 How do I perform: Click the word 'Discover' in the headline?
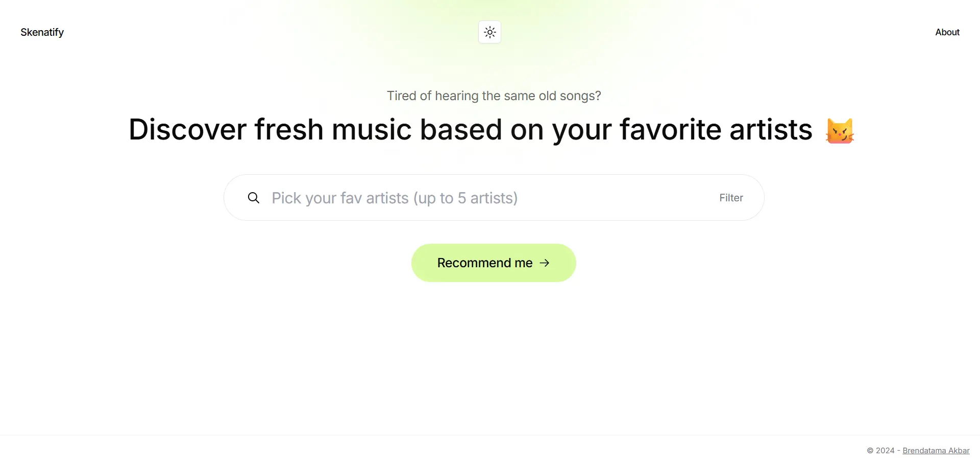point(187,129)
